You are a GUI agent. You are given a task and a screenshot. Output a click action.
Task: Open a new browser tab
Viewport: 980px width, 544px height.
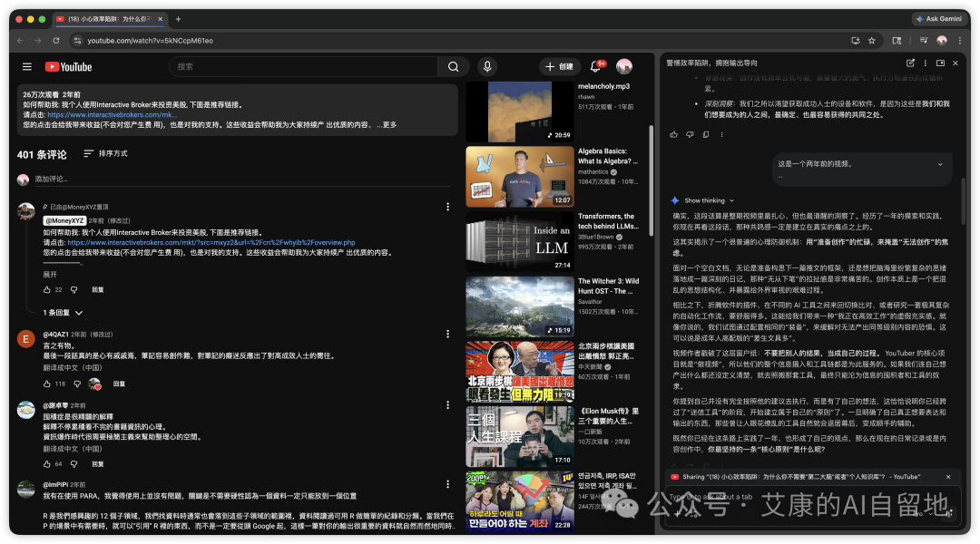tap(178, 18)
